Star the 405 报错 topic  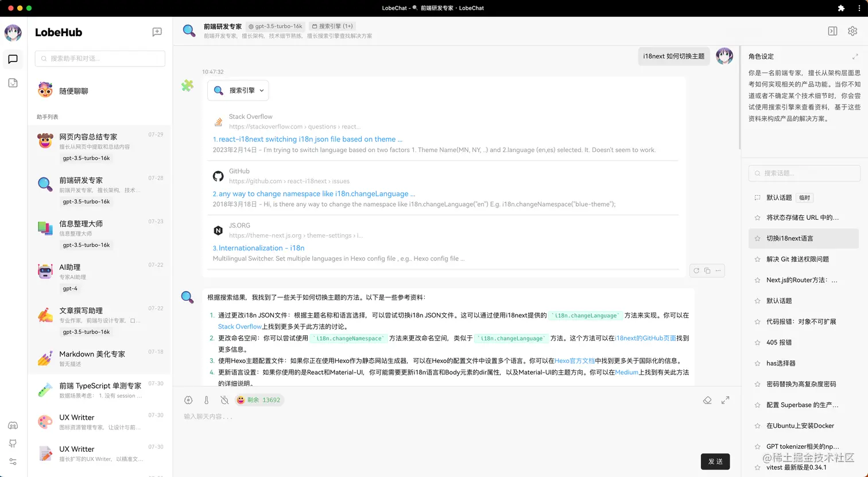point(757,343)
